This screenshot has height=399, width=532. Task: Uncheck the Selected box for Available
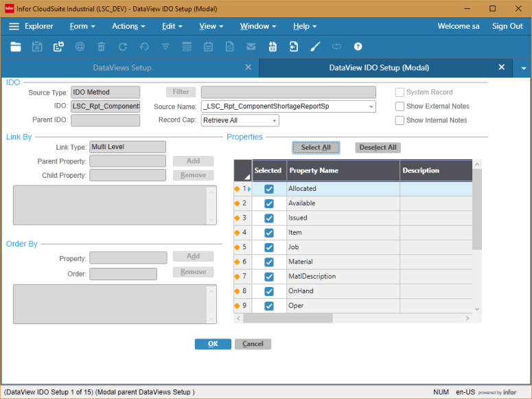269,204
